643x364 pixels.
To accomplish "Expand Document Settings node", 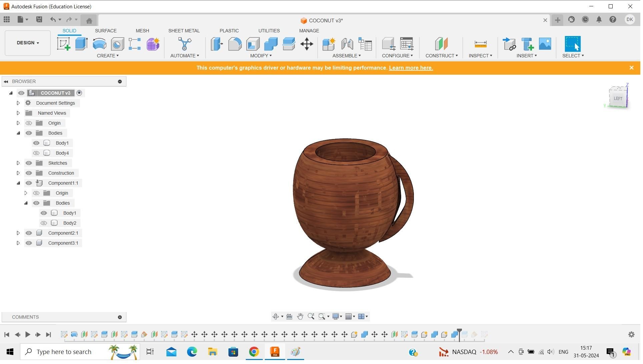I will point(18,103).
